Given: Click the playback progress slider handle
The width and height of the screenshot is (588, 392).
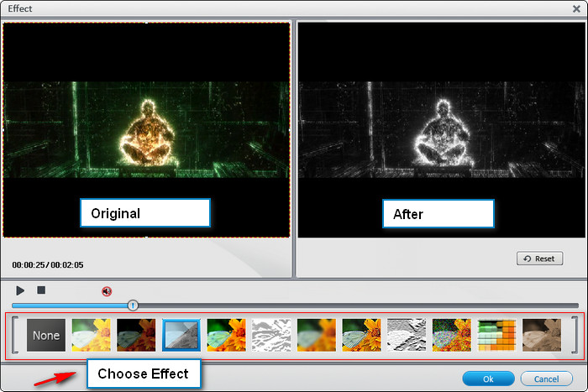Looking at the screenshot, I should click(x=133, y=306).
